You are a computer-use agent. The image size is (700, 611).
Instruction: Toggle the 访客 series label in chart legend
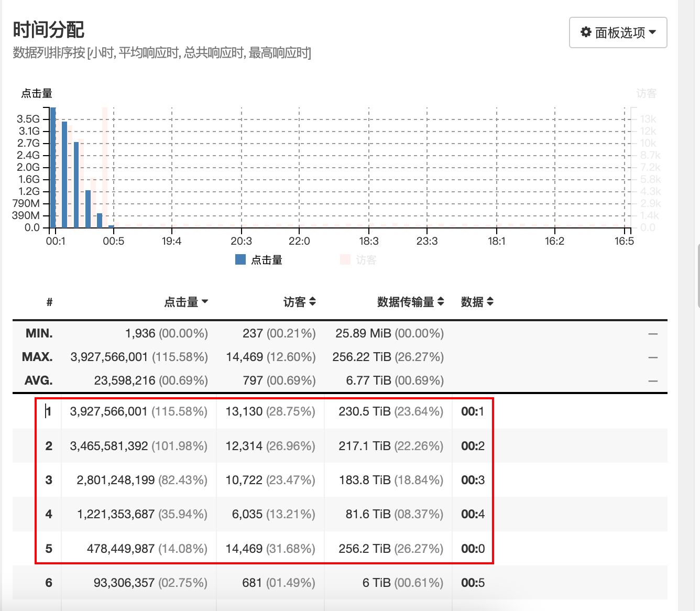point(366,260)
